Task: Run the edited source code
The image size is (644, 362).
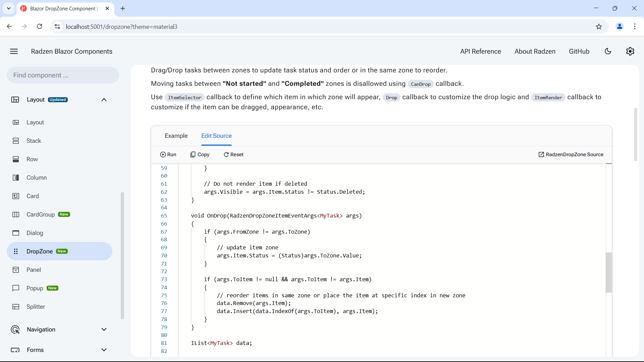Action: (168, 155)
